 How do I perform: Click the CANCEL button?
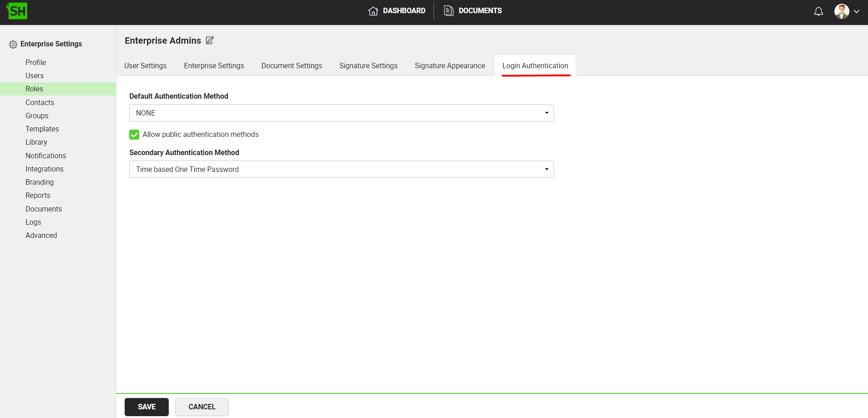(202, 407)
